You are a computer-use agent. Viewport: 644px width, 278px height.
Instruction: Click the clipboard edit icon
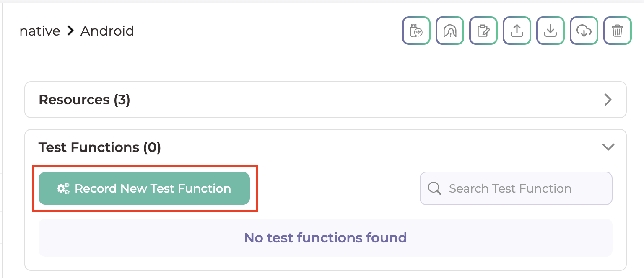(483, 31)
